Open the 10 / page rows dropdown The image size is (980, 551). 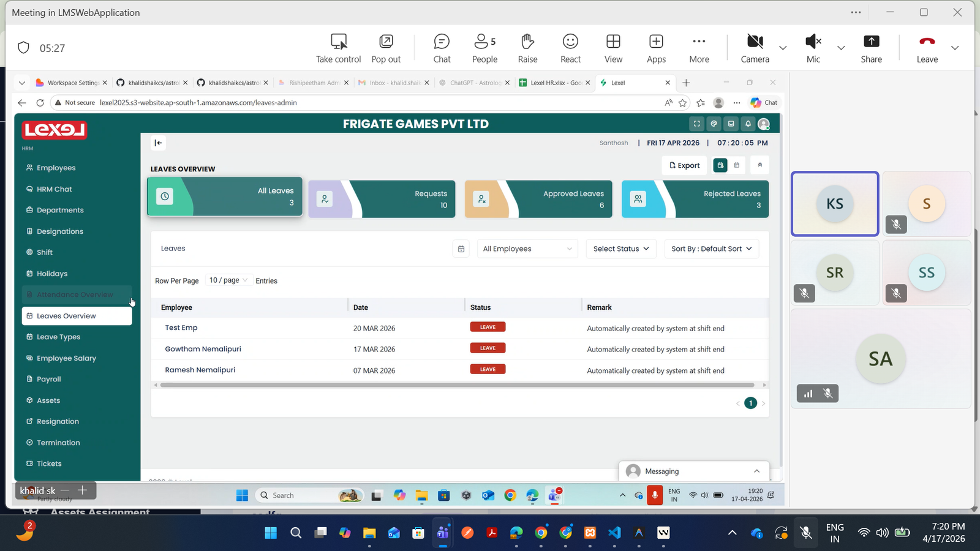[x=228, y=280]
